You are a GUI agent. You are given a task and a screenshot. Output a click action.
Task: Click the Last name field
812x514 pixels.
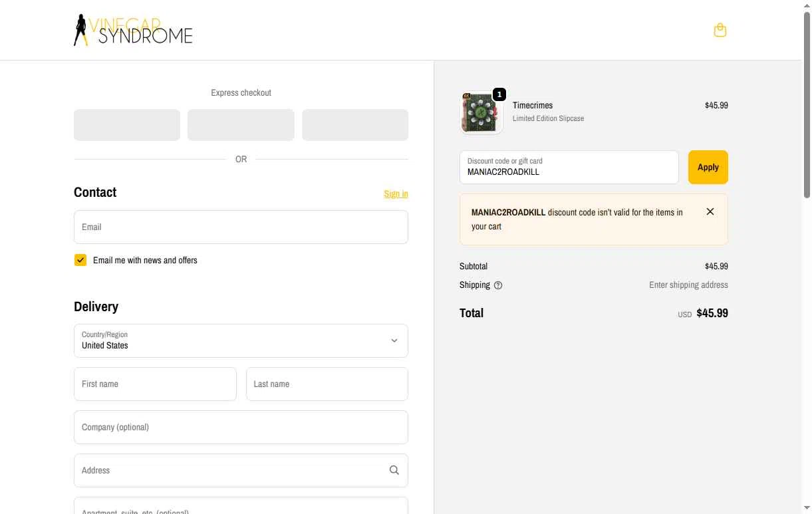(x=327, y=384)
